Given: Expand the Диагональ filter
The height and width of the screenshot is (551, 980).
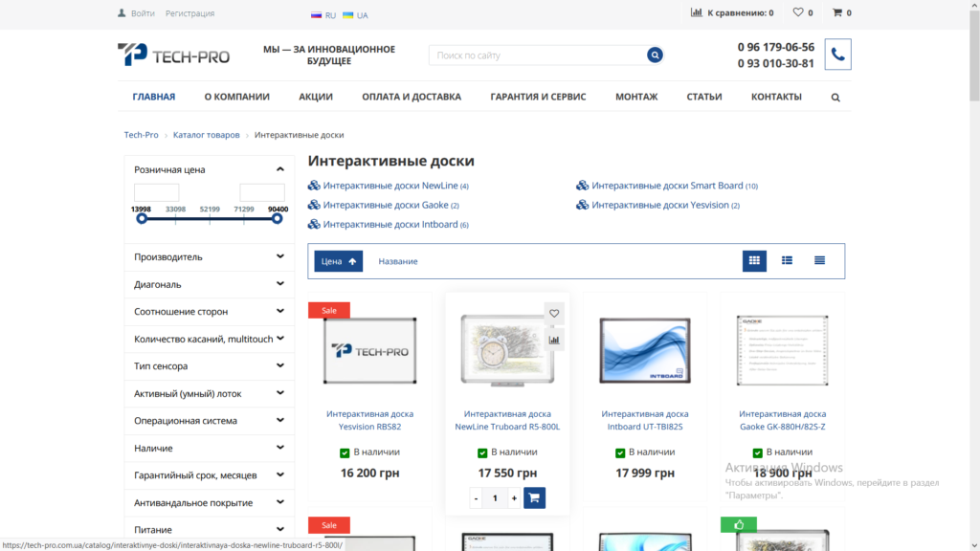Looking at the screenshot, I should [280, 284].
